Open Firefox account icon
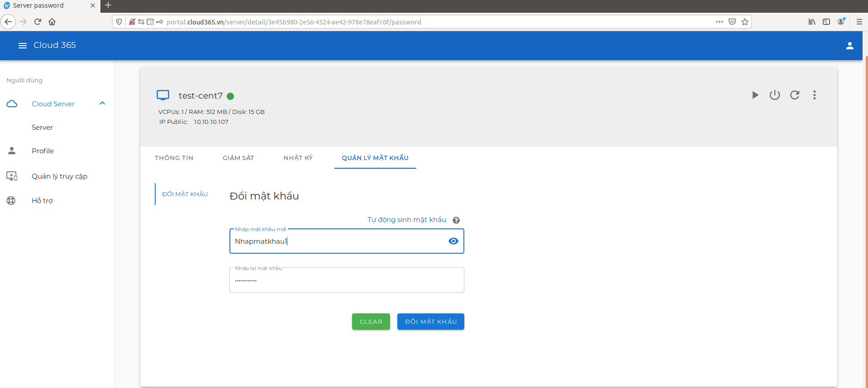 841,21
